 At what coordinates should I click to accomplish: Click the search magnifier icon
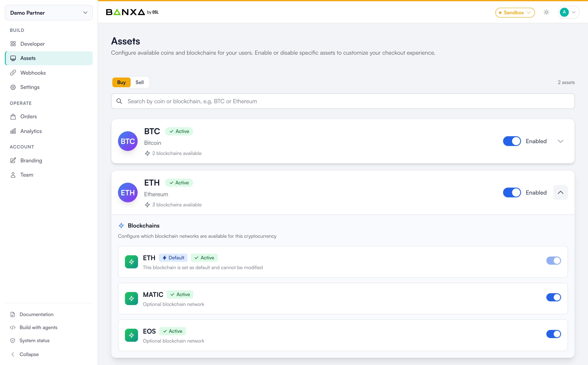tap(119, 101)
